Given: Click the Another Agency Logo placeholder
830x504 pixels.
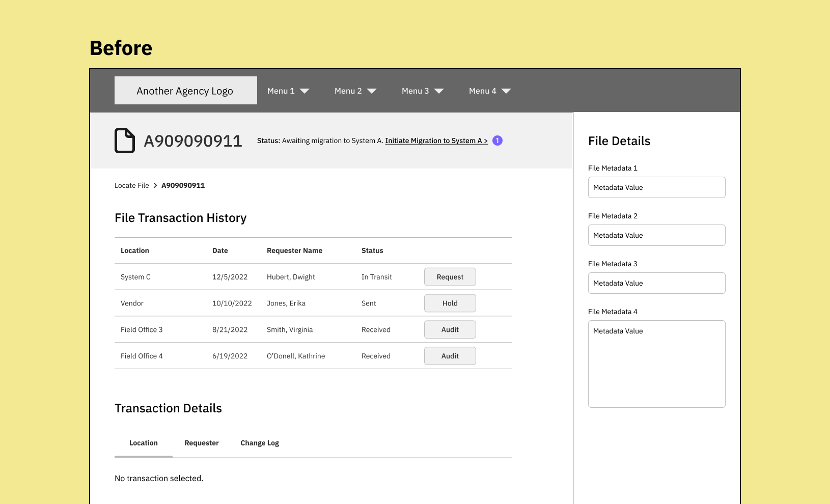Looking at the screenshot, I should point(185,91).
